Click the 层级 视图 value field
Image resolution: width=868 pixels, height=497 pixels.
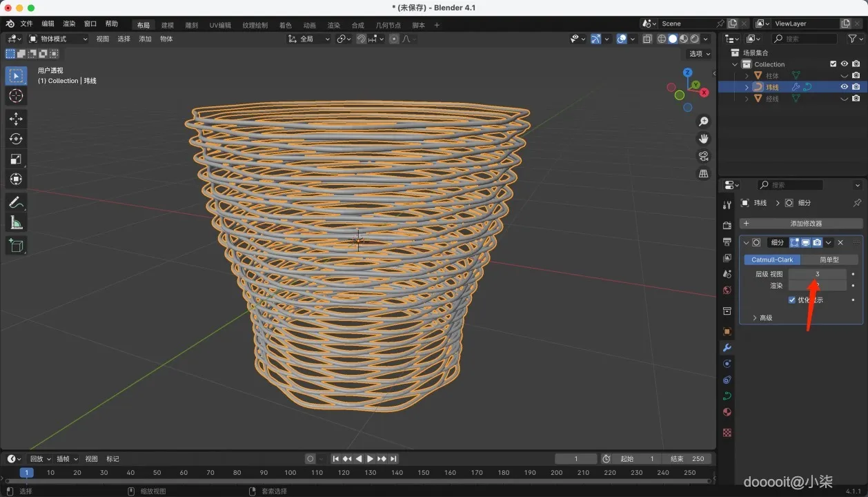818,274
